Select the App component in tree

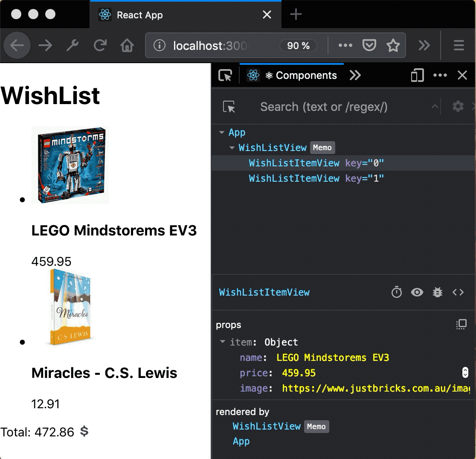pyautogui.click(x=237, y=132)
